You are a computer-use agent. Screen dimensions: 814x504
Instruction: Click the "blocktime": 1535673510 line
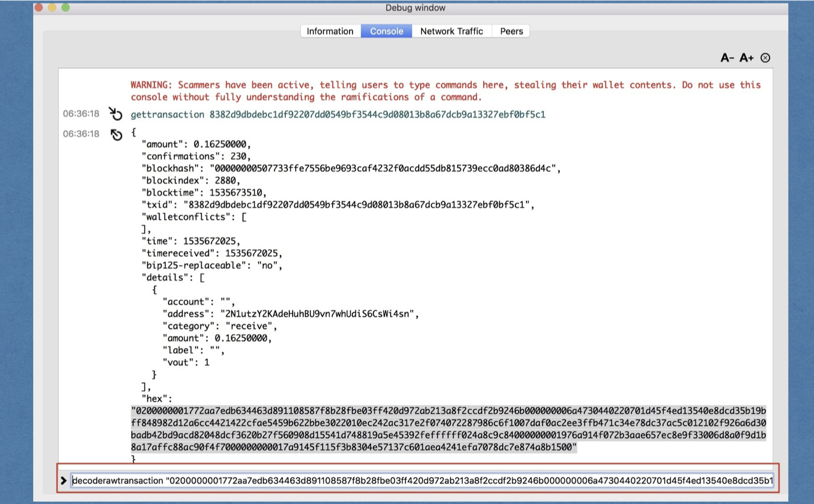point(204,192)
